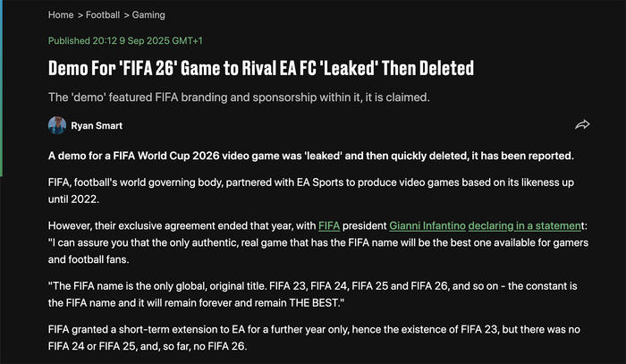Click the subtitle about FIFA branding and sponsorship
Image resolution: width=626 pixels, height=364 pixels.
(x=245, y=97)
